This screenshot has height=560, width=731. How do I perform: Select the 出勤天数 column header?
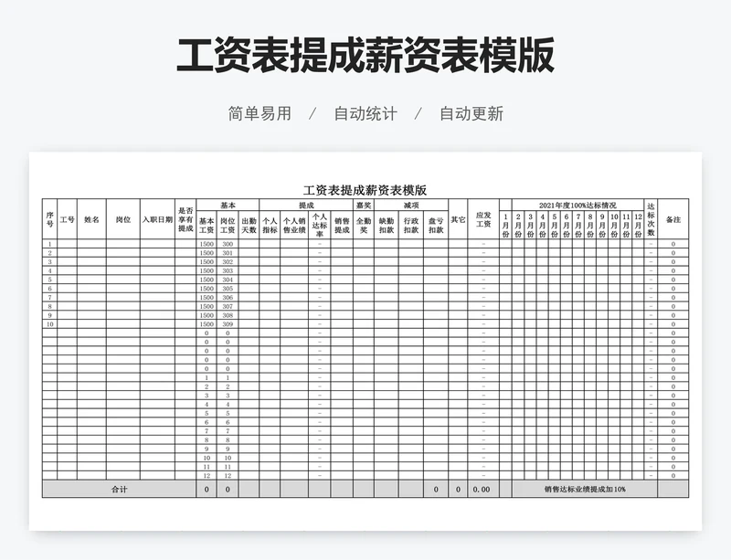[249, 226]
